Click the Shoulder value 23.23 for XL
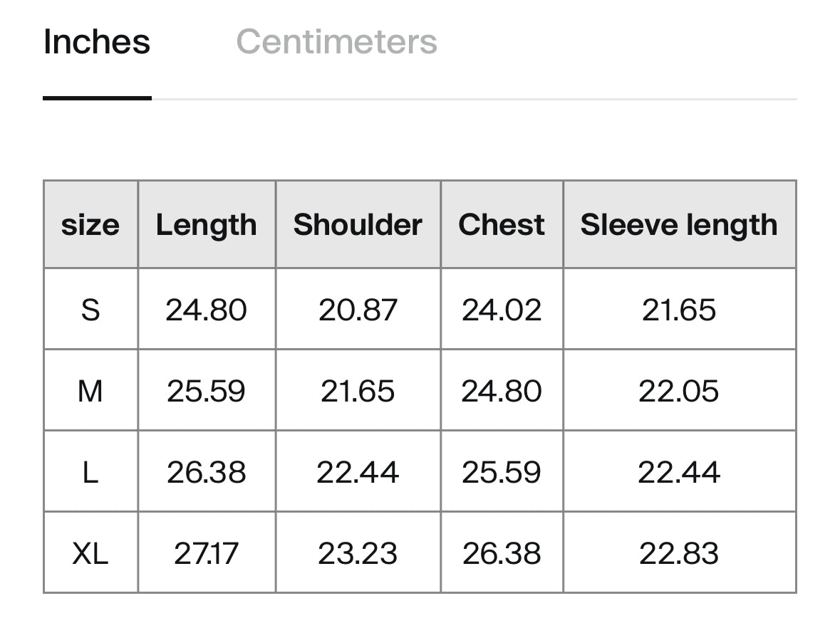 [358, 553]
